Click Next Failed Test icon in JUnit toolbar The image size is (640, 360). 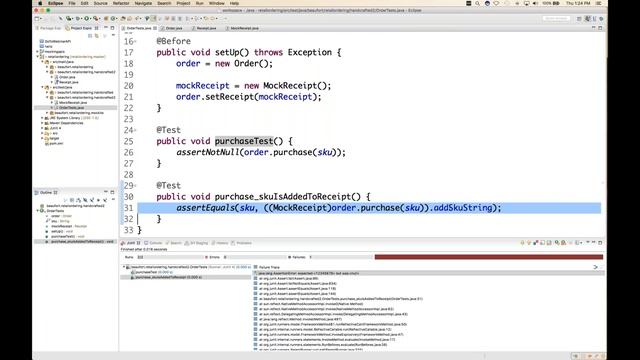point(522,242)
